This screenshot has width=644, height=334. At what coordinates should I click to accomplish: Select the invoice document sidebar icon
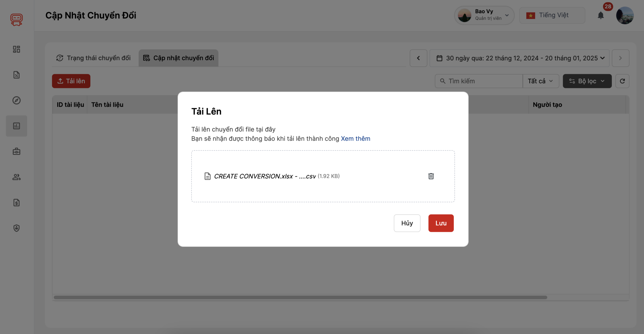coord(16,203)
